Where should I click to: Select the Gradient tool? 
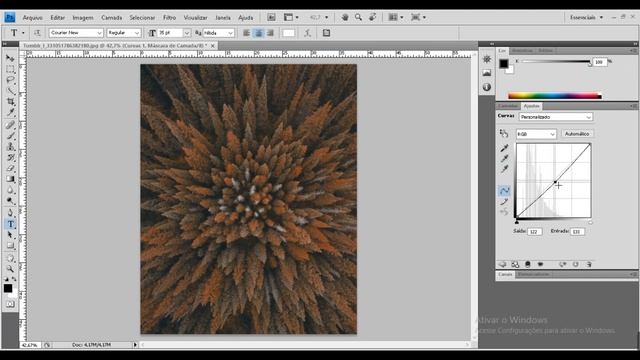click(x=10, y=179)
